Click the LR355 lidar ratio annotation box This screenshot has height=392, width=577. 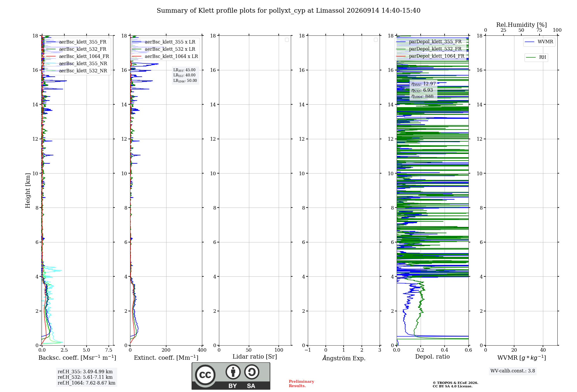(x=185, y=75)
